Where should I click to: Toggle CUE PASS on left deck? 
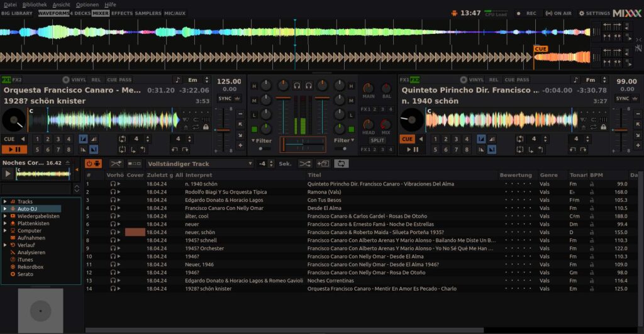point(119,80)
